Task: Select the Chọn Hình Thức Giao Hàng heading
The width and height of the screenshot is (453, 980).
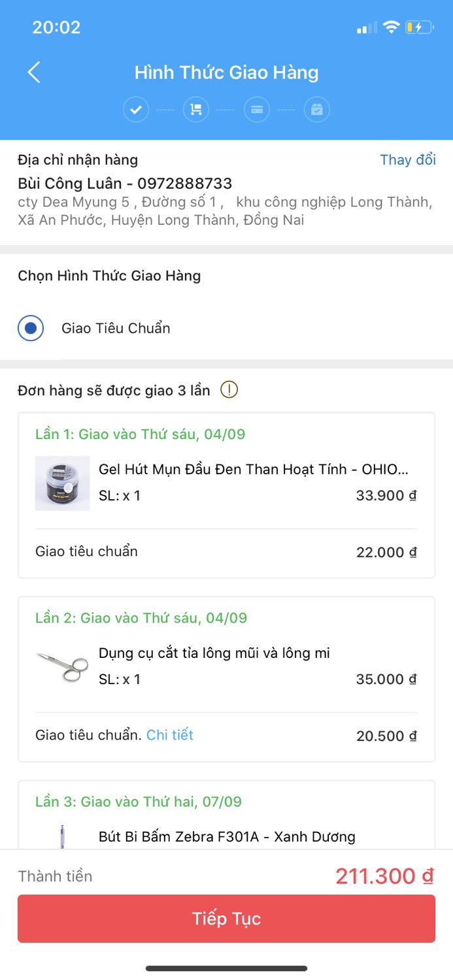Action: coord(109,276)
